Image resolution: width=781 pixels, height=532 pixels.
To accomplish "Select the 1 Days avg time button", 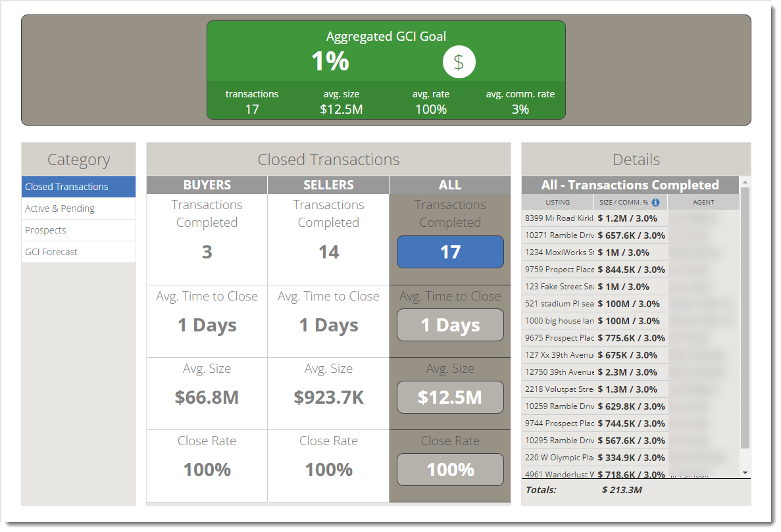I will click(x=450, y=325).
